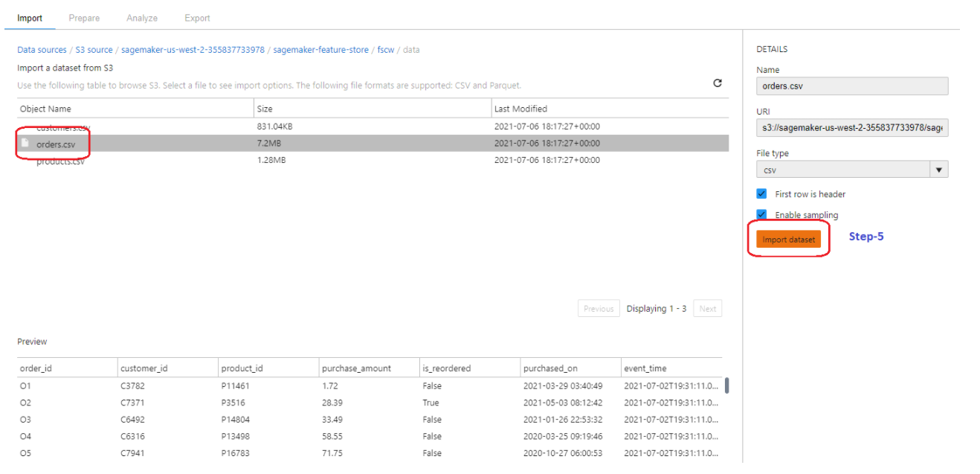Viewport: 980px width, 474px height.
Task: Open the S3 source breadcrumb link
Action: click(x=94, y=50)
